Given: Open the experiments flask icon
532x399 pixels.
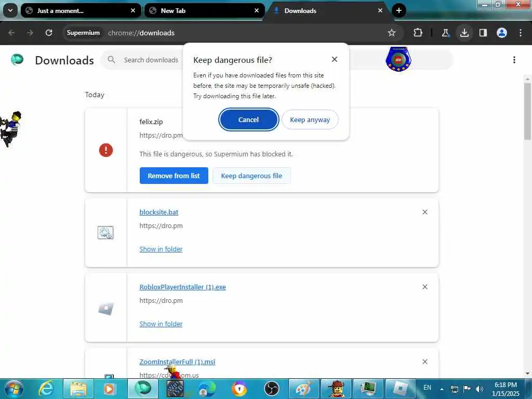Looking at the screenshot, I should 445,33.
